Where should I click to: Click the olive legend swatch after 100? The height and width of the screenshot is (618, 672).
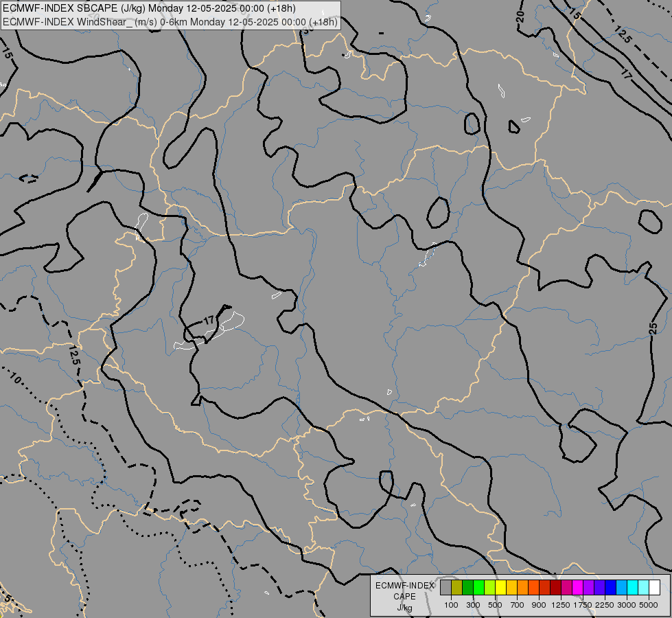[x=457, y=587]
